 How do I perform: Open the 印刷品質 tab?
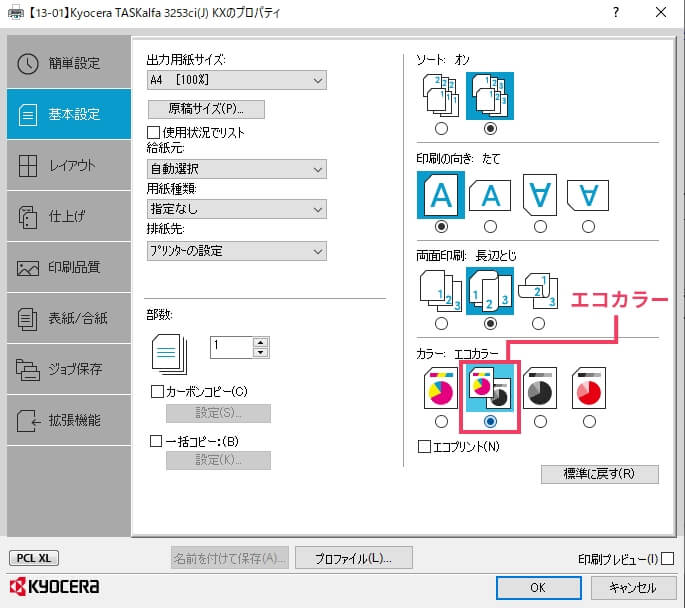(x=66, y=267)
